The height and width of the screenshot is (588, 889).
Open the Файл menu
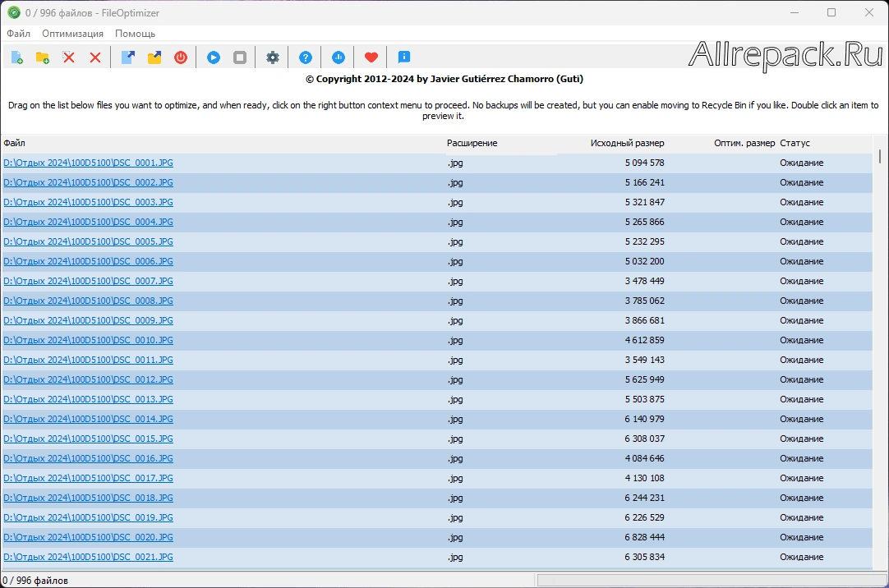click(x=19, y=34)
